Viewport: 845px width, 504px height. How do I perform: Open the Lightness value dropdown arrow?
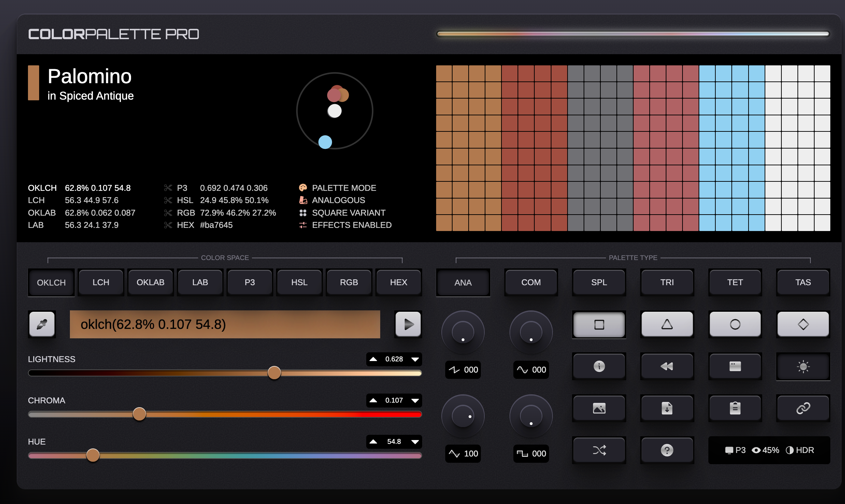coord(415,359)
